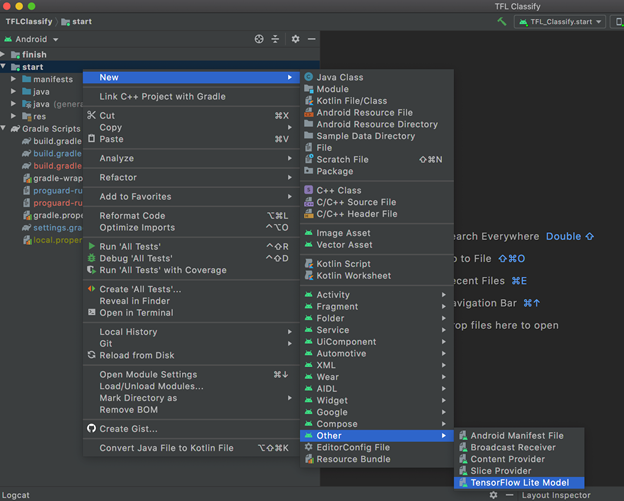This screenshot has height=501, width=624.
Task: Click the Cut scissors icon in context menu
Action: [92, 116]
